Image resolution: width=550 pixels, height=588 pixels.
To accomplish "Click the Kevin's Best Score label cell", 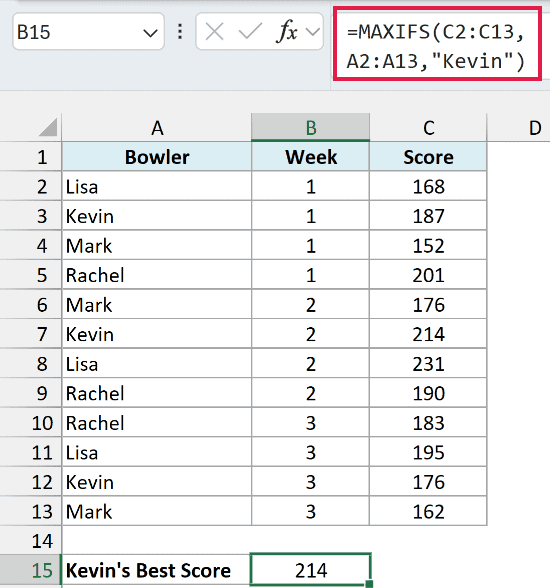I will pyautogui.click(x=157, y=570).
